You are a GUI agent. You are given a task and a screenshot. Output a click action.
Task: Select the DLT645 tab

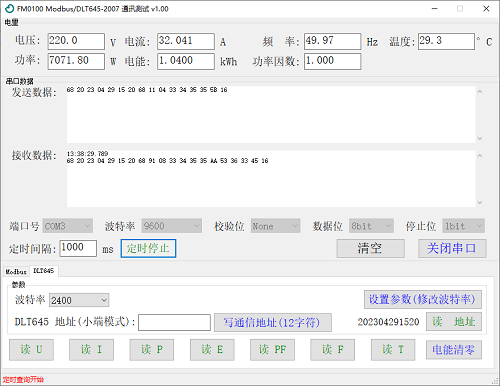pos(44,271)
